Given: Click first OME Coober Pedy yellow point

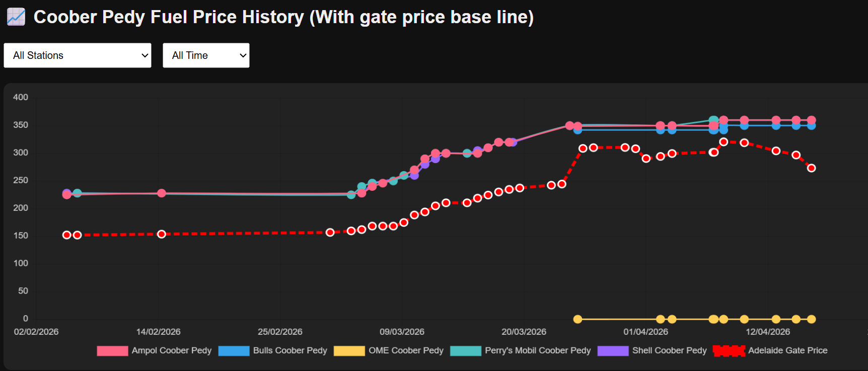Looking at the screenshot, I should point(577,319).
